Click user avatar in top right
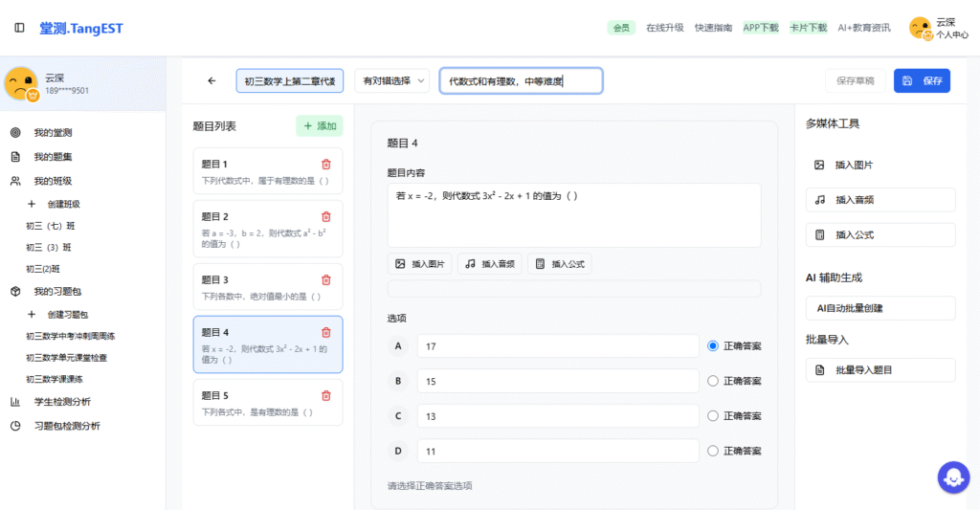This screenshot has height=510, width=980. 921,29
